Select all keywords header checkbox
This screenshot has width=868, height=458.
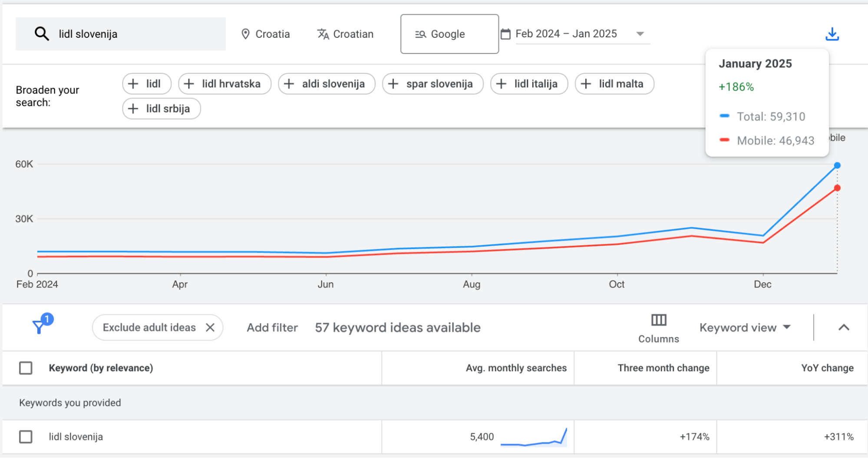26,368
